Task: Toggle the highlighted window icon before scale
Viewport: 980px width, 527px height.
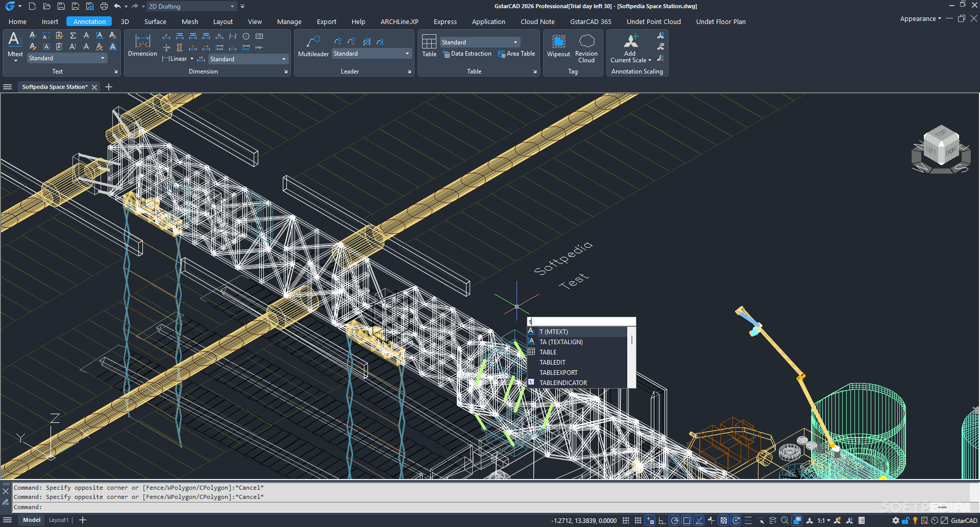Action: [x=797, y=520]
